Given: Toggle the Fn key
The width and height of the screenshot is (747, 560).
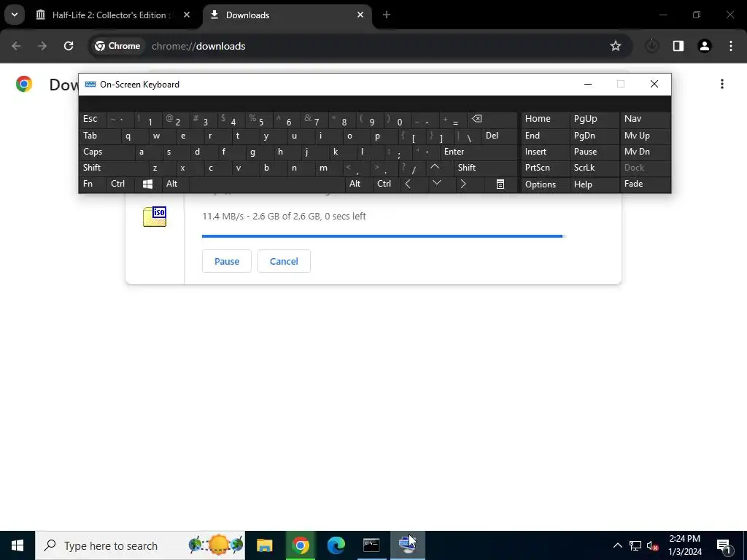Looking at the screenshot, I should 93,184.
